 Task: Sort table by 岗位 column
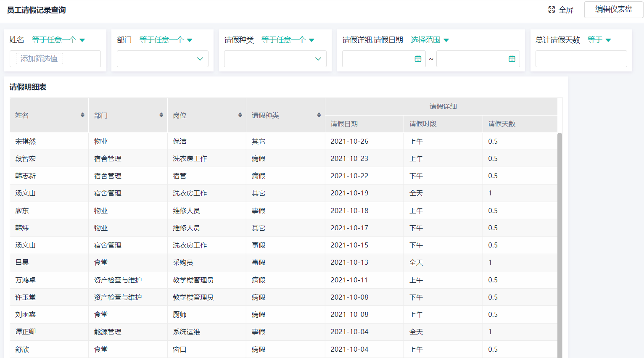(240, 115)
